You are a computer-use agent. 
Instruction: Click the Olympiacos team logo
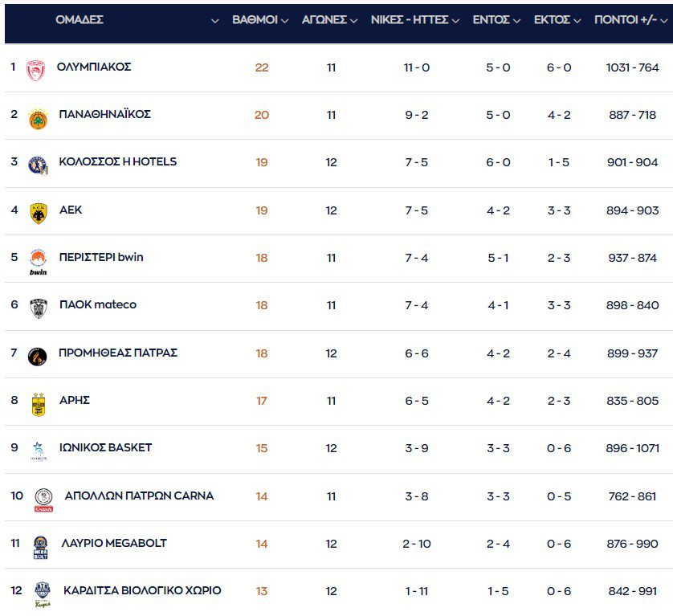(x=35, y=70)
